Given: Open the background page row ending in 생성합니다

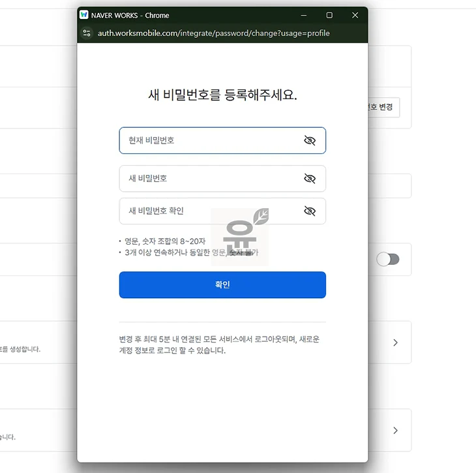Looking at the screenshot, I should click(x=395, y=343).
